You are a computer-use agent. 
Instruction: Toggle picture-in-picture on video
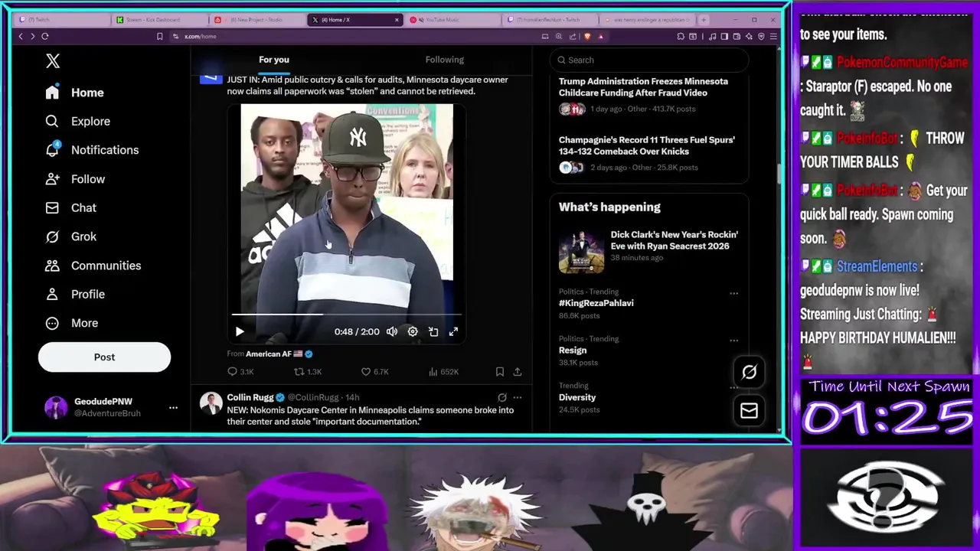point(433,331)
